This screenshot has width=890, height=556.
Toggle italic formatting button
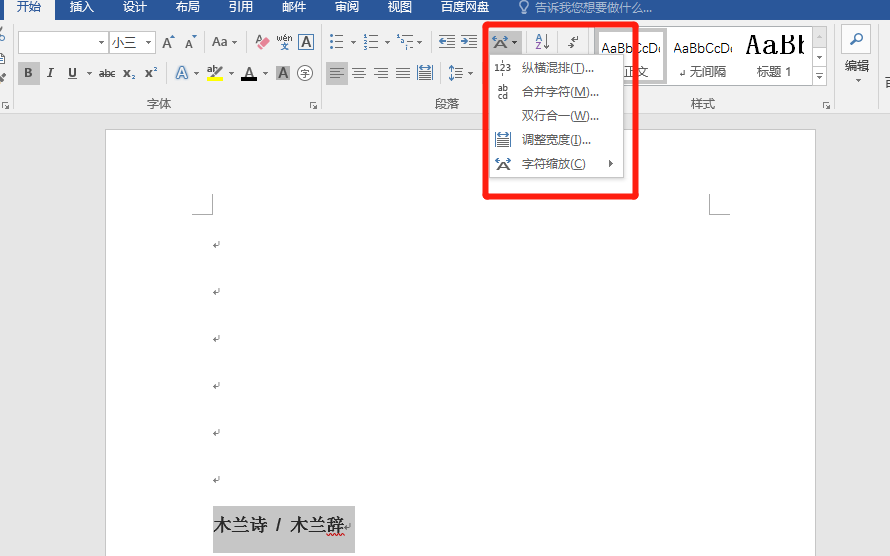[x=51, y=73]
